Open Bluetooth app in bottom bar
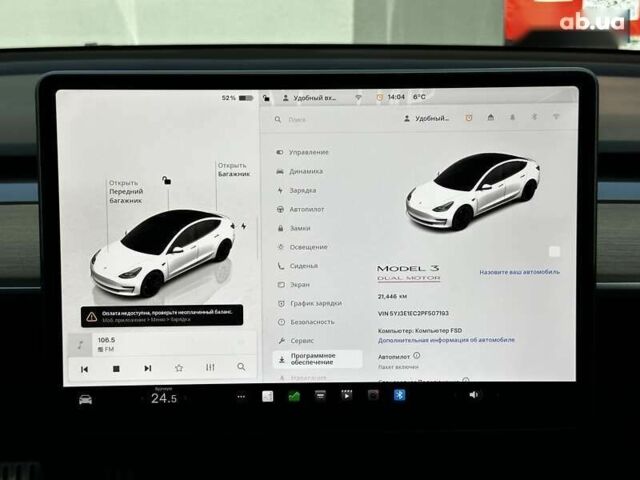640x480 pixels. [x=399, y=395]
